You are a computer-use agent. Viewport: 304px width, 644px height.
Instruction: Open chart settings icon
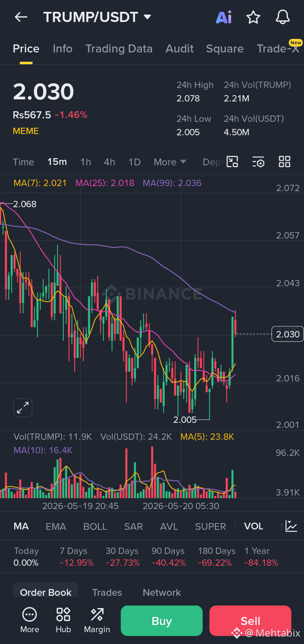point(258,162)
